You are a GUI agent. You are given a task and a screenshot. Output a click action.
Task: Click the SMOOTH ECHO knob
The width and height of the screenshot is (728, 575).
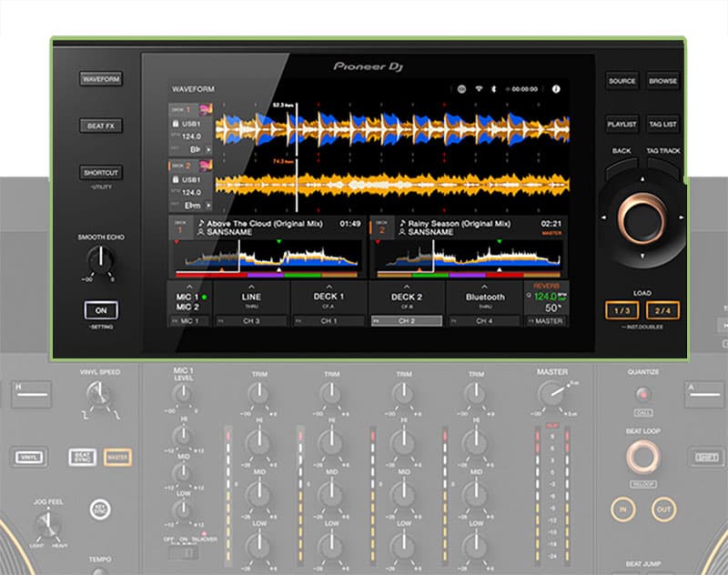(x=101, y=260)
